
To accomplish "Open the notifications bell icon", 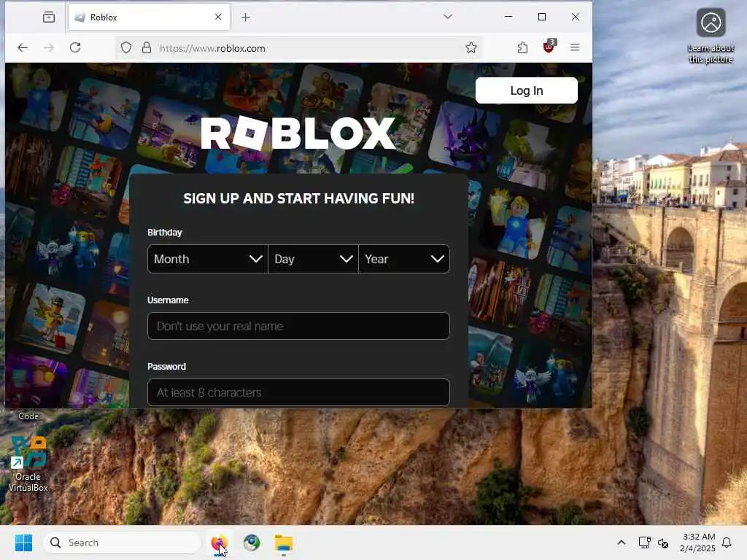I will coord(727,542).
